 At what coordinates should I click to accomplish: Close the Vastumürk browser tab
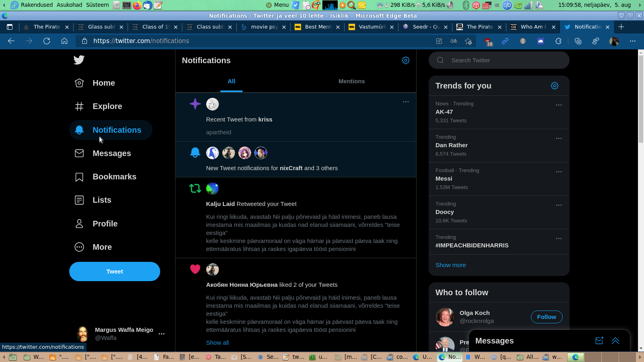click(392, 27)
